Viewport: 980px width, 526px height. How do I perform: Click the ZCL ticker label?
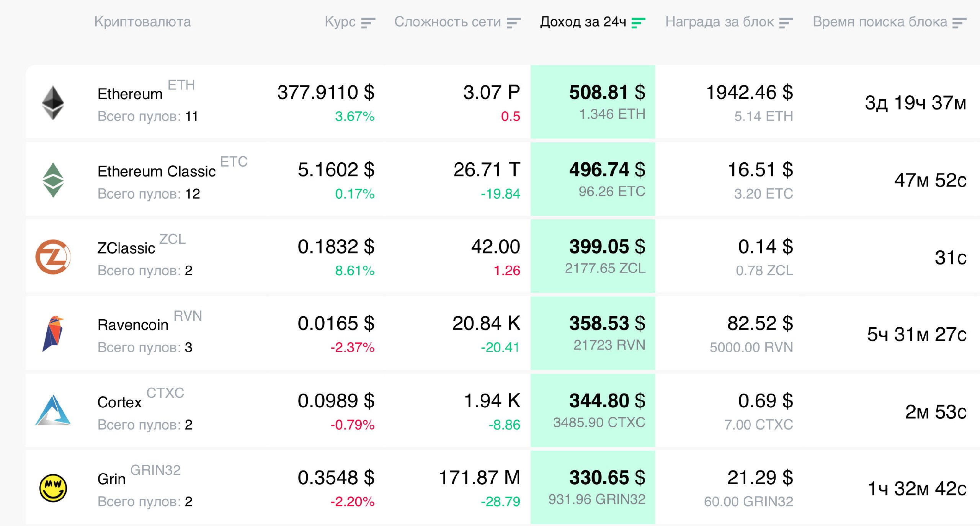172,239
